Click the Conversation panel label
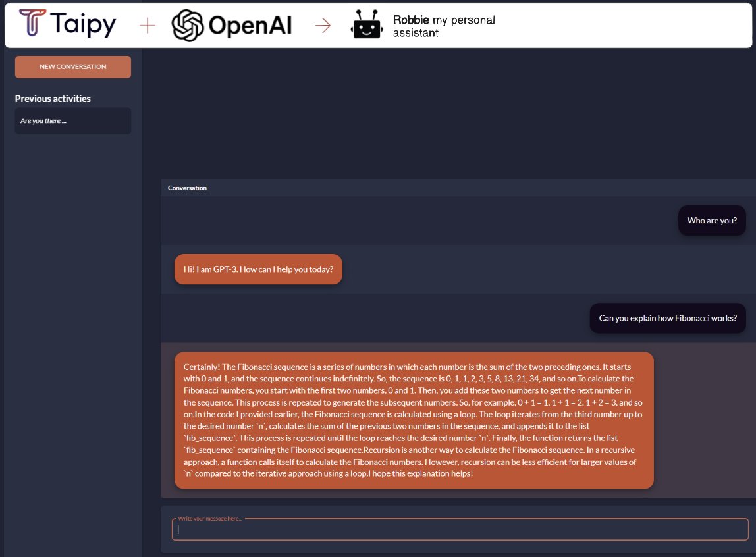756x557 pixels. pos(187,188)
